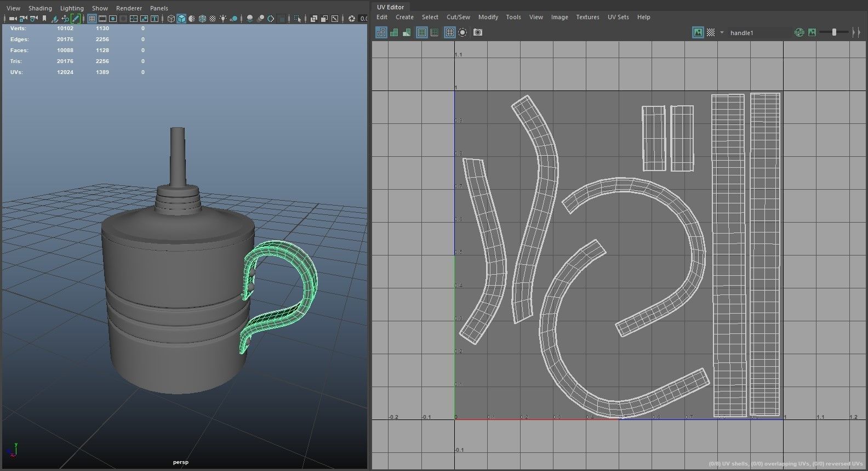This screenshot has height=471, width=868.
Task: Toggle texture borders icon in UV Editor
Action: coord(421,32)
